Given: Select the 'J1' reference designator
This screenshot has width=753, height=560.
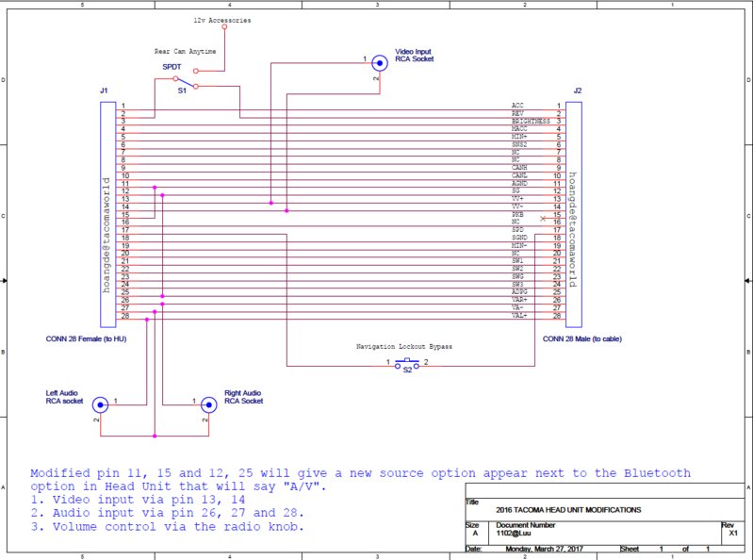Looking at the screenshot, I should coord(104,91).
